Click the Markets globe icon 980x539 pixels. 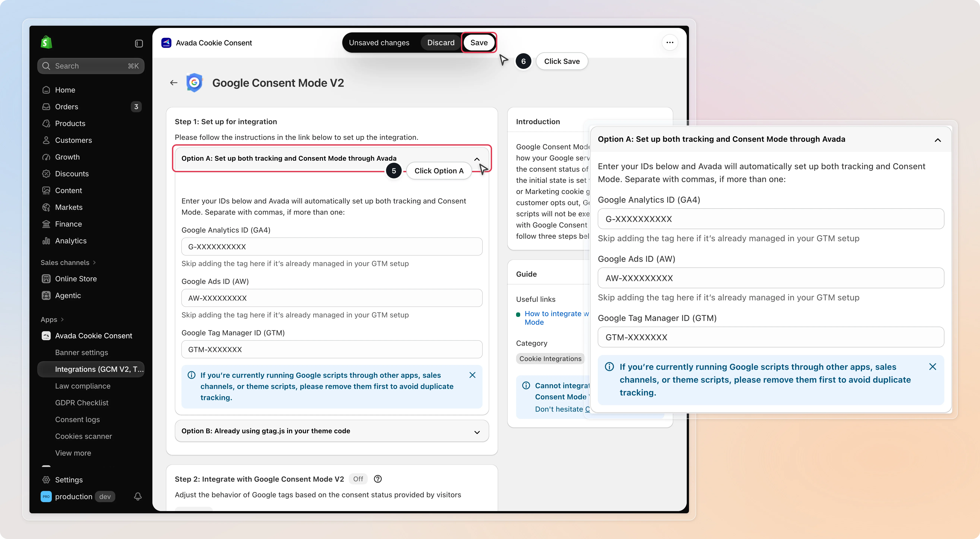point(46,207)
